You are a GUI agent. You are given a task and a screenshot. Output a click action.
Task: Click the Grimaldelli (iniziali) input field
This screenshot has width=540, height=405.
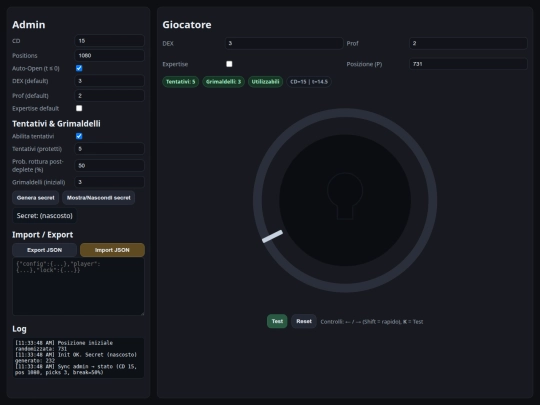(110, 182)
